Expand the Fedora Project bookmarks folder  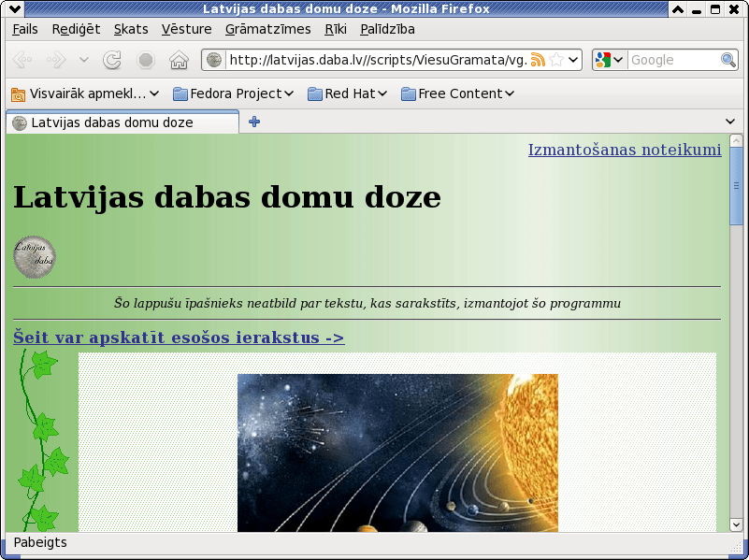(233, 93)
